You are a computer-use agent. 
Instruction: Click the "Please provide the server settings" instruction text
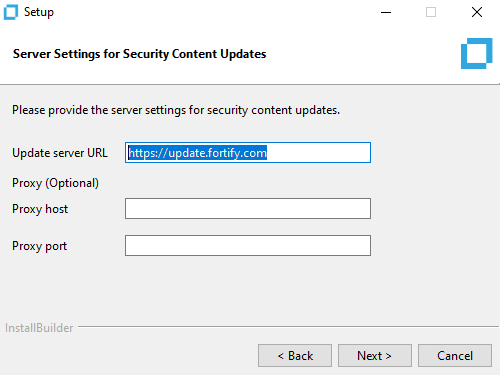[176, 110]
